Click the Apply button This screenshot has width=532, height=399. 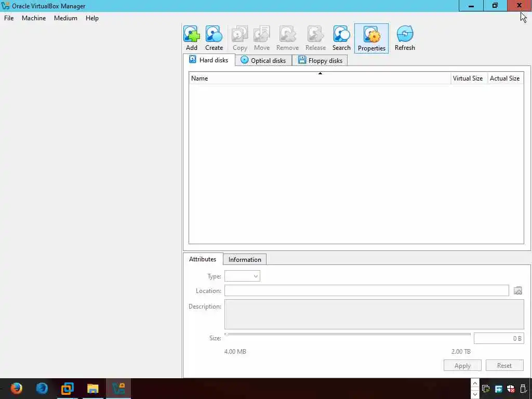[x=462, y=365]
